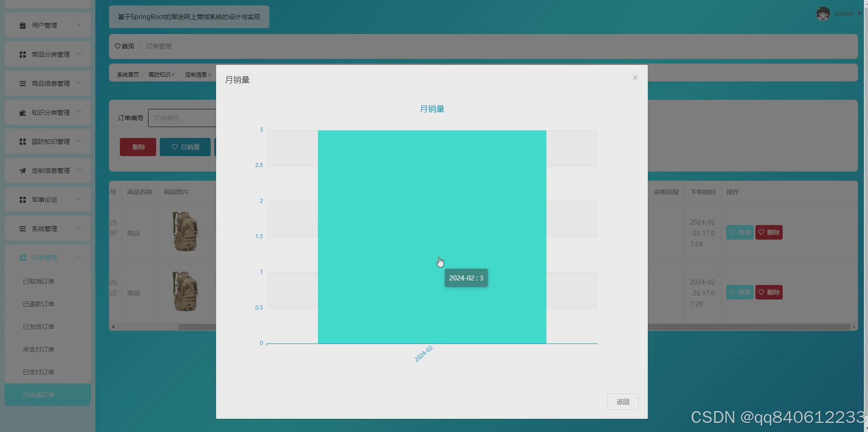Click backpack thumbnail in first order row

click(x=185, y=231)
